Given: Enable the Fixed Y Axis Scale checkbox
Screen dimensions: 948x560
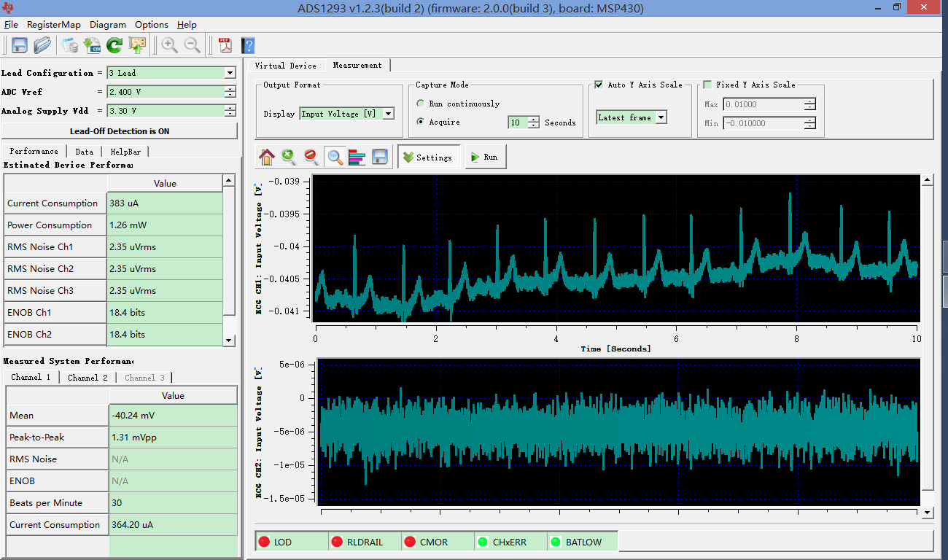Looking at the screenshot, I should [707, 85].
